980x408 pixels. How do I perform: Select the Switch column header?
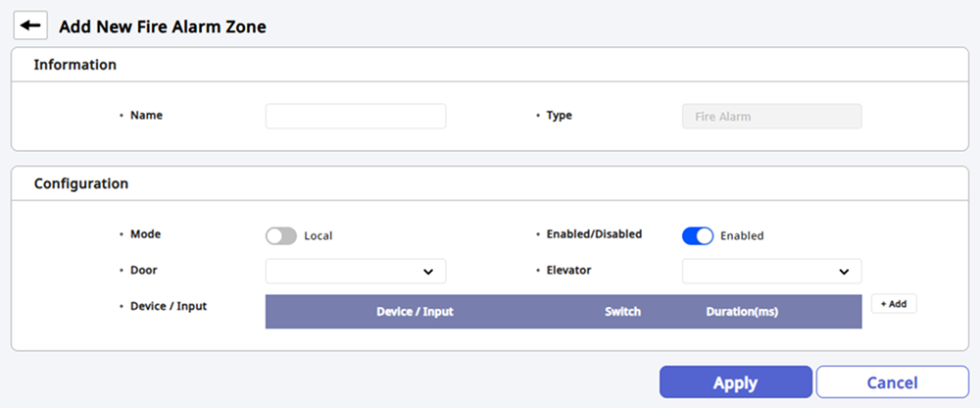coord(622,312)
